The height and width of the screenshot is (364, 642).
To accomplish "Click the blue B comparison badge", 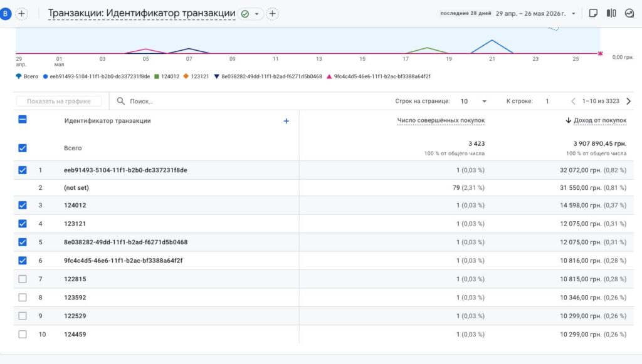I will [5, 14].
